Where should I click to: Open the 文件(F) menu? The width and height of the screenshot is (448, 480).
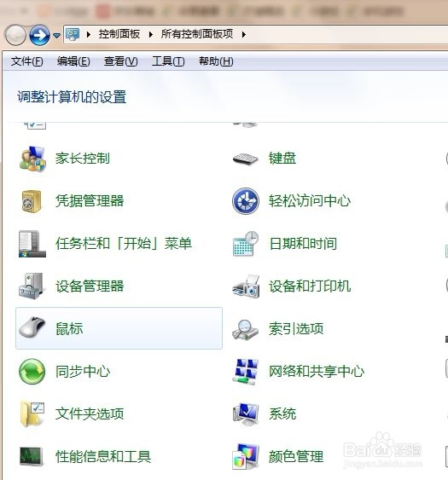click(x=27, y=61)
